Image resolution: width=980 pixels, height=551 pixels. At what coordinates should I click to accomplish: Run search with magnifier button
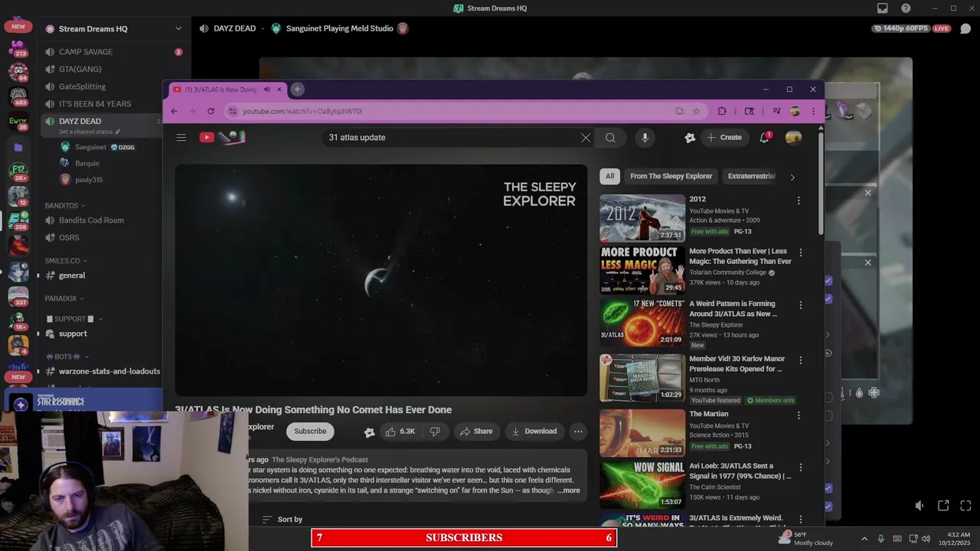pos(610,138)
